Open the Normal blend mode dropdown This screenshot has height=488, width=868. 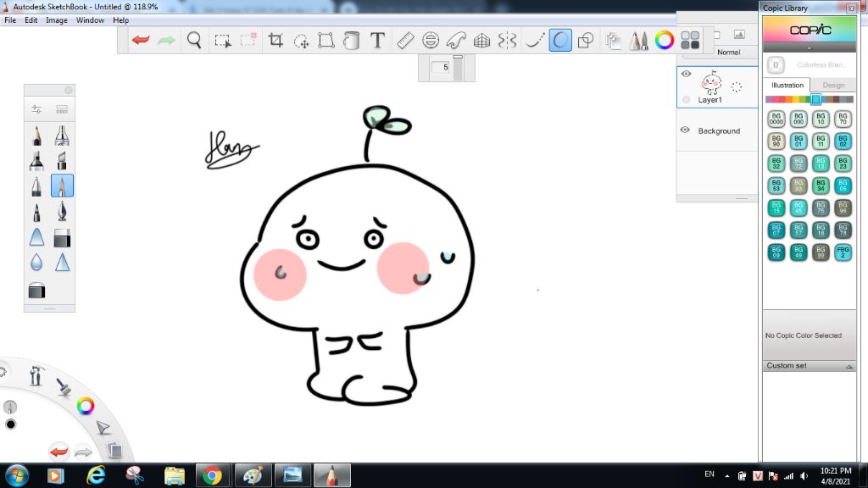pyautogui.click(x=728, y=52)
